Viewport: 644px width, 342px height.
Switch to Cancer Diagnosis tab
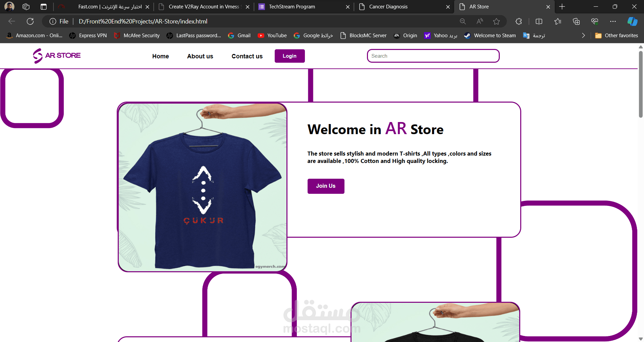tap(404, 7)
